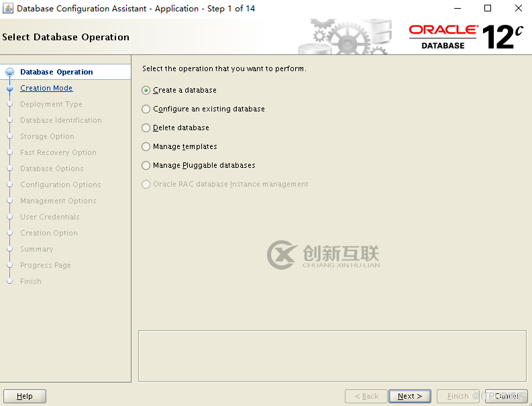Image resolution: width=532 pixels, height=406 pixels.
Task: Click the 'Select Database Operation' heading
Action: [66, 37]
